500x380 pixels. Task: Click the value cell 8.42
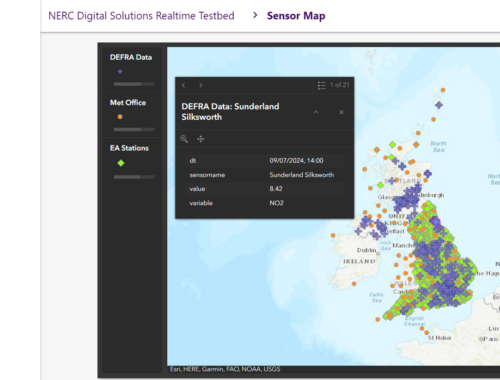tap(276, 189)
